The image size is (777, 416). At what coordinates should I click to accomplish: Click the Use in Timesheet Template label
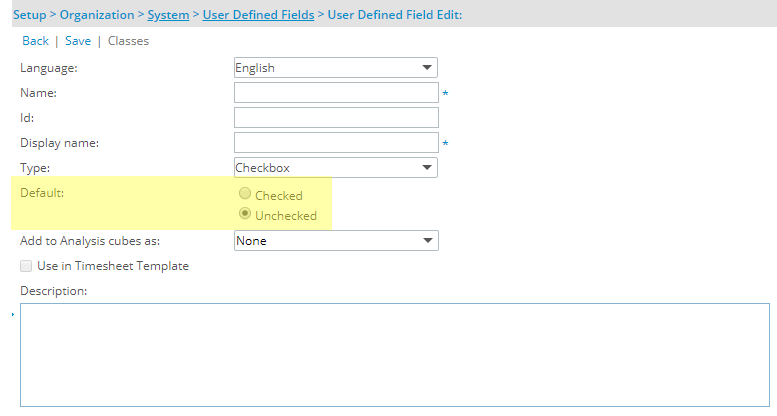[113, 266]
